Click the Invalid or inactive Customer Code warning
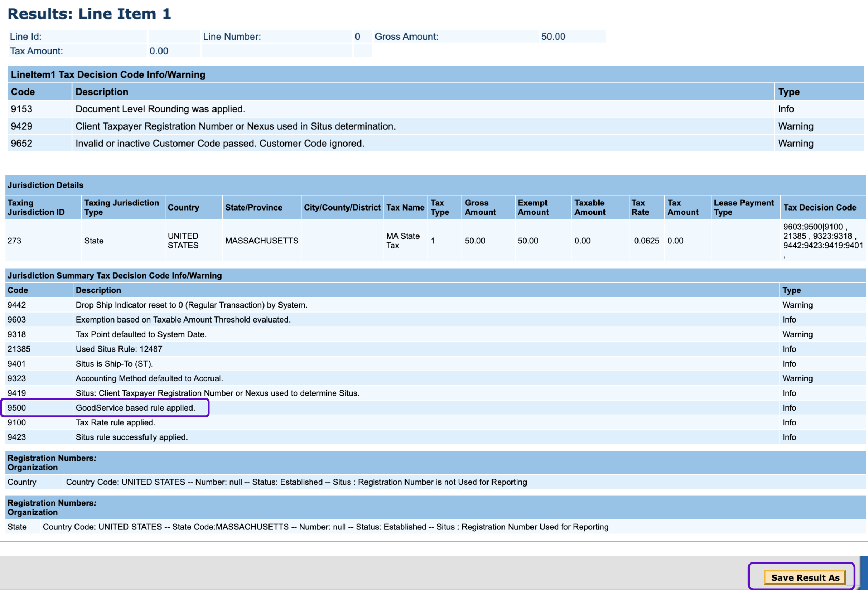This screenshot has height=590, width=868. [x=220, y=144]
